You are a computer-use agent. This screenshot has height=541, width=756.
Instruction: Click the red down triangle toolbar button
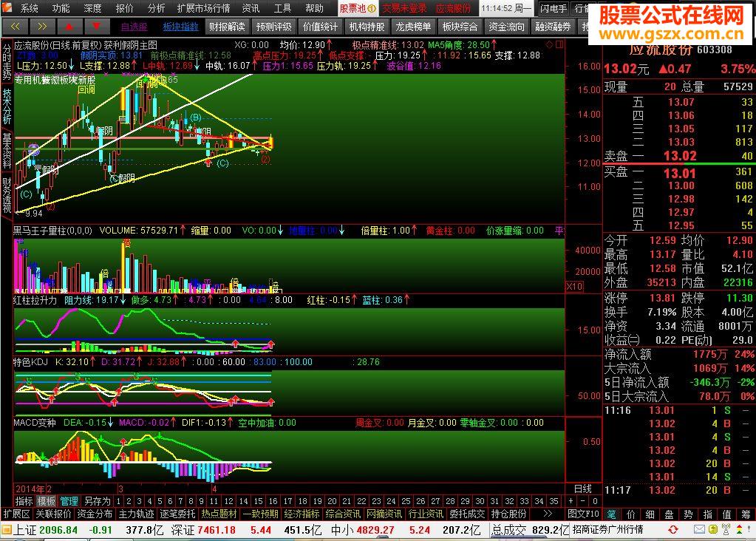click(x=96, y=27)
